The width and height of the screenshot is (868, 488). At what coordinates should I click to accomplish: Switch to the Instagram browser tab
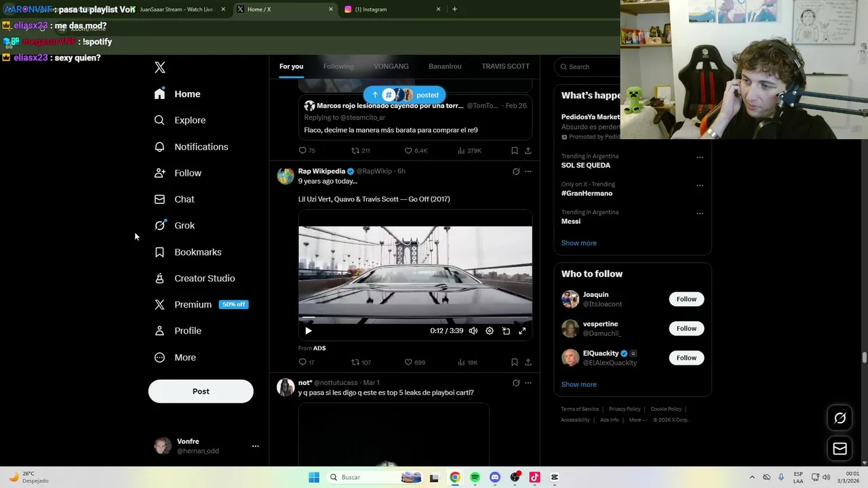(x=392, y=9)
